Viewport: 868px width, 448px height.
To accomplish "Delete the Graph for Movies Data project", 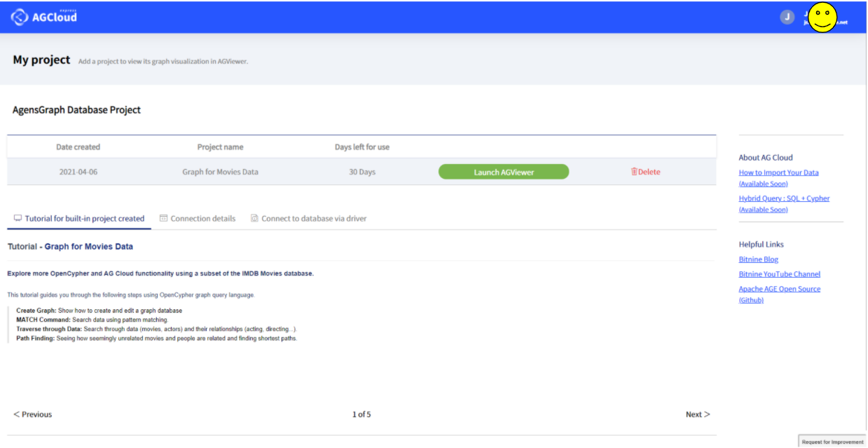I will click(x=645, y=172).
